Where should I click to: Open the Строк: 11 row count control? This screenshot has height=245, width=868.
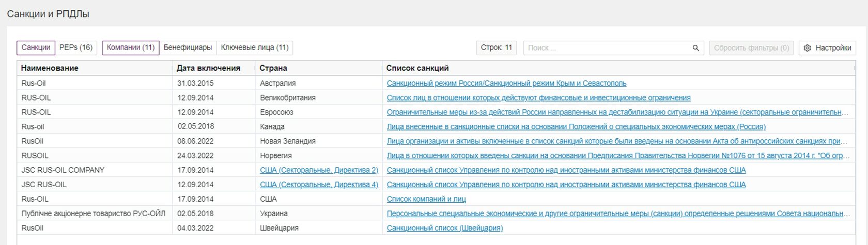click(x=496, y=47)
